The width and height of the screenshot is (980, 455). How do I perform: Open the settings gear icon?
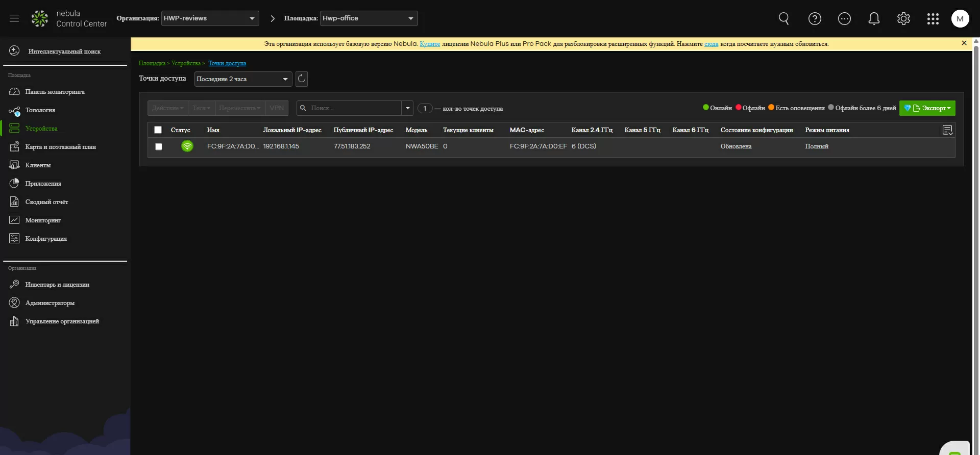903,19
